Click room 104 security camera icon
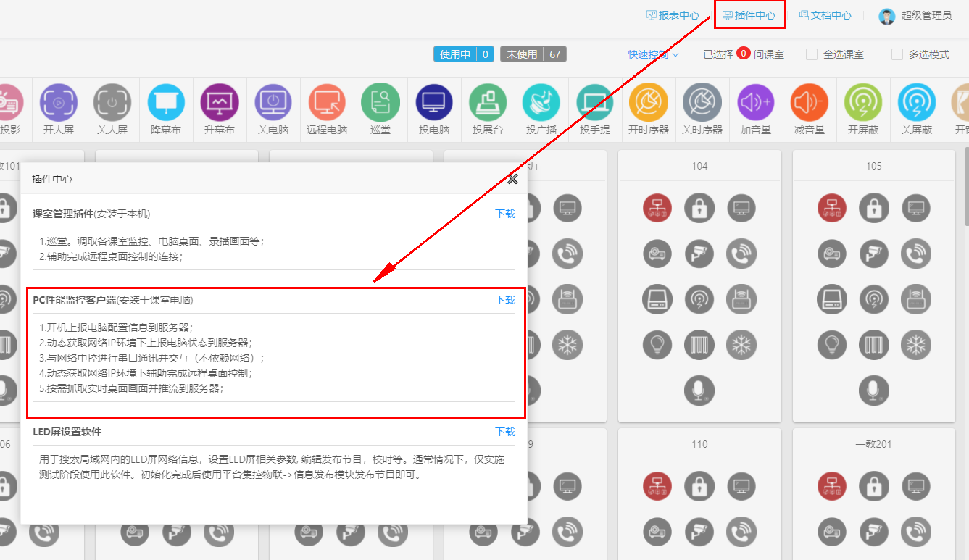This screenshot has width=969, height=560. click(699, 253)
